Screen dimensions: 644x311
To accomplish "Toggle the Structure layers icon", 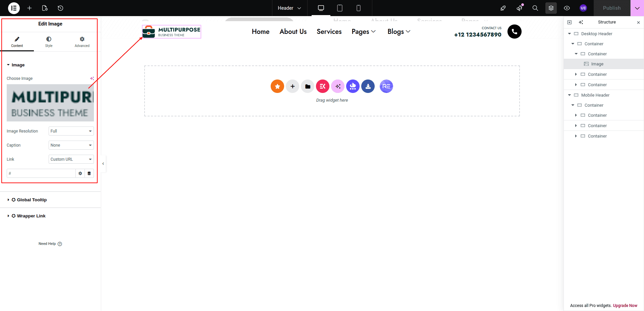I will (551, 8).
